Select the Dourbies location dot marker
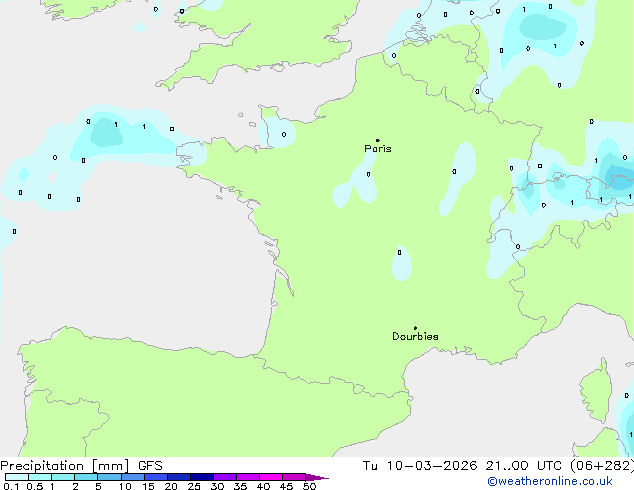 pos(415,328)
